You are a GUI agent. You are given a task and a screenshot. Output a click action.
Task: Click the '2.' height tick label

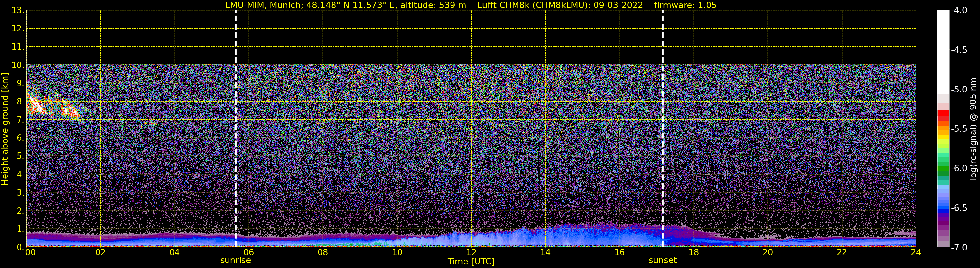(x=20, y=211)
